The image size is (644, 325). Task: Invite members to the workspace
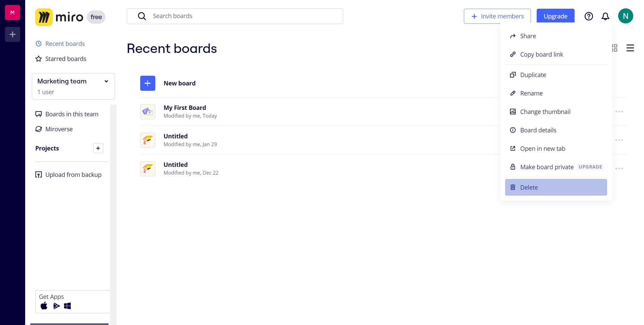point(497,16)
